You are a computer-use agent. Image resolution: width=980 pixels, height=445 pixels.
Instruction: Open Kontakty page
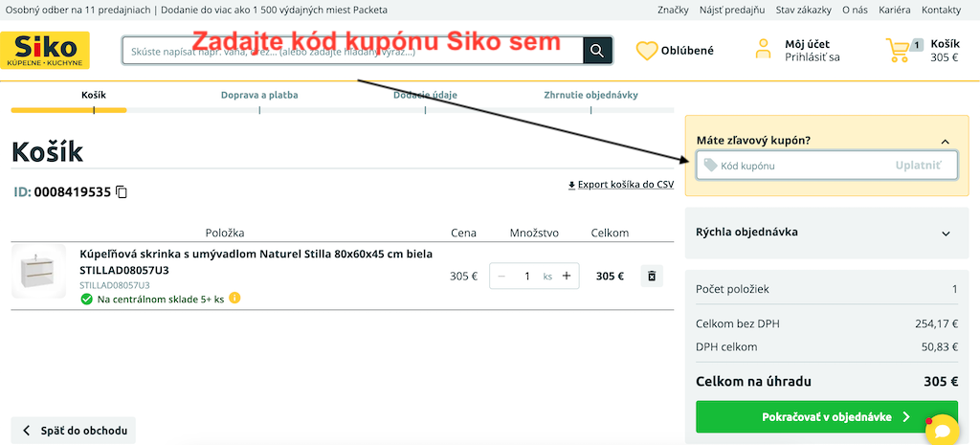pyautogui.click(x=942, y=10)
